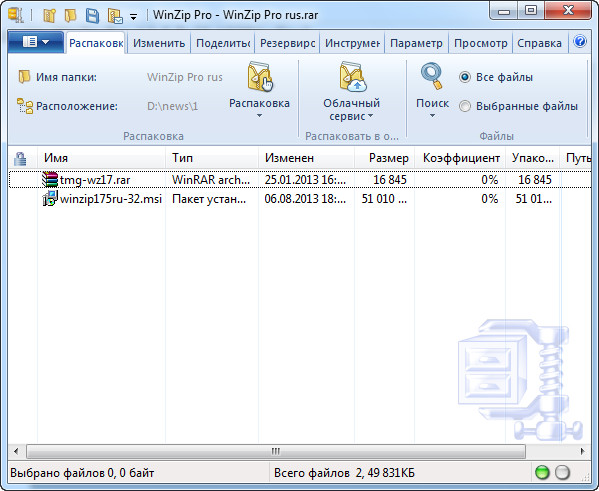The height and width of the screenshot is (491, 599).
Task: Click the green status indicator light
Action: (x=542, y=472)
